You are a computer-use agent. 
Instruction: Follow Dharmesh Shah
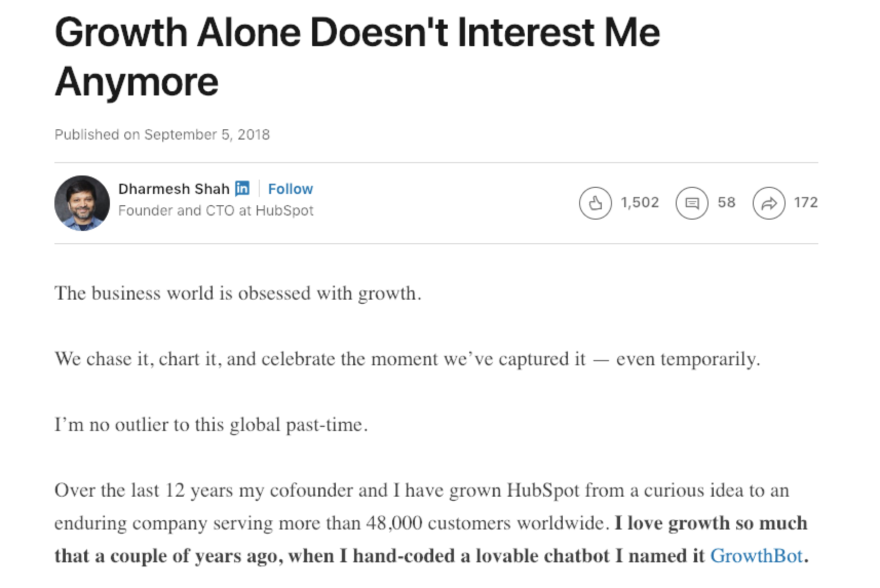pyautogui.click(x=290, y=189)
